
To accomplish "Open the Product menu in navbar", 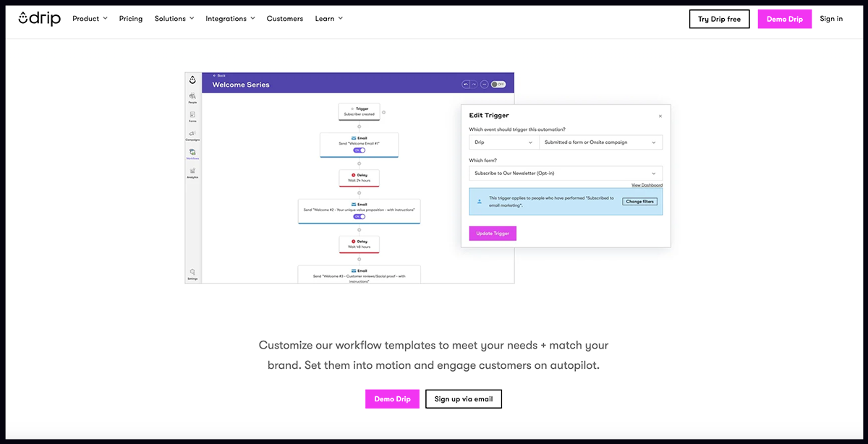I will (x=90, y=19).
